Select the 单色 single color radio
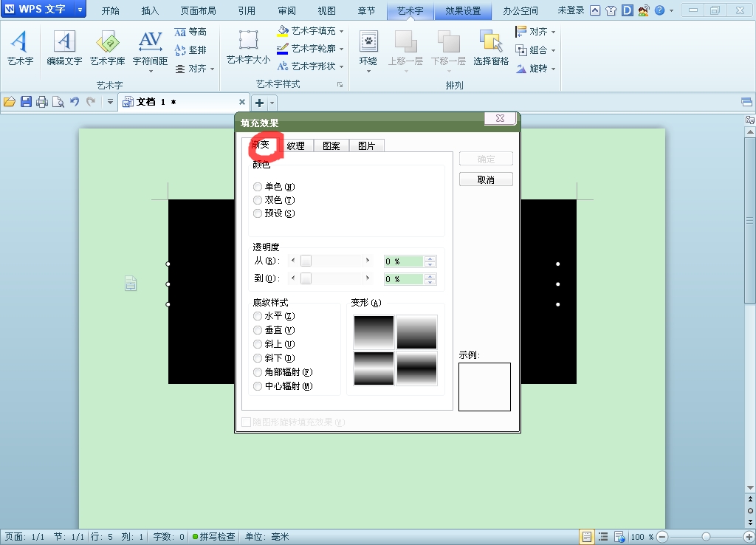This screenshot has height=545, width=756. (258, 187)
